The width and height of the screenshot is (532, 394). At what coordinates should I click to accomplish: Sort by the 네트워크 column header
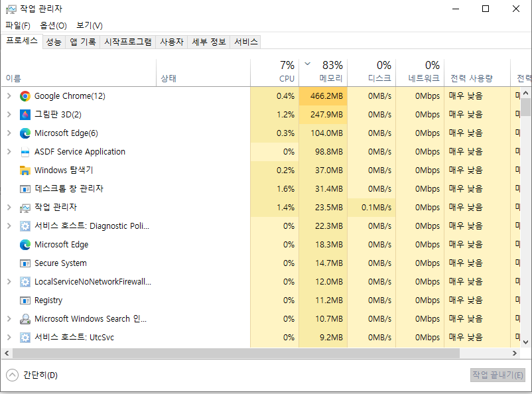pyautogui.click(x=420, y=72)
